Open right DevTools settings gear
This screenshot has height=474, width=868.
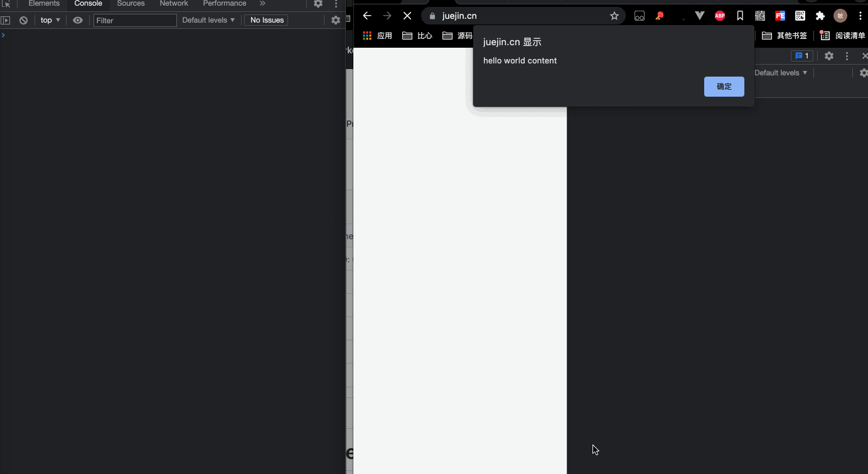pyautogui.click(x=829, y=56)
